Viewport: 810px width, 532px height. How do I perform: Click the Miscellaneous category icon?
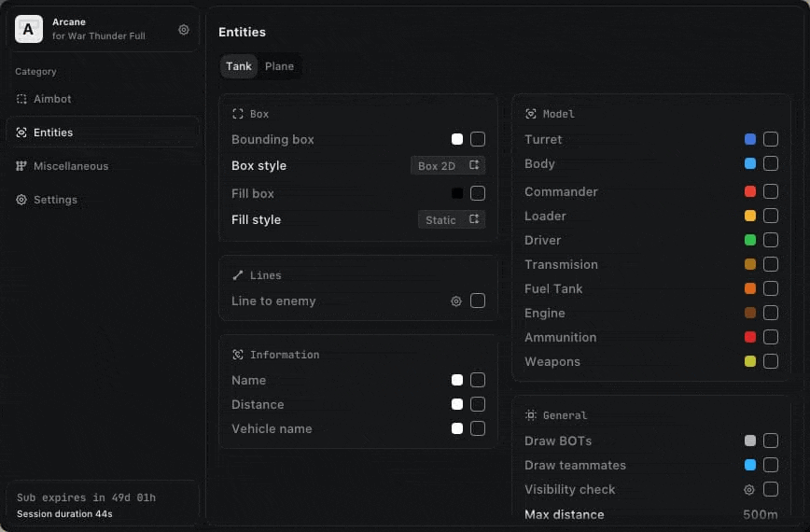click(x=21, y=166)
